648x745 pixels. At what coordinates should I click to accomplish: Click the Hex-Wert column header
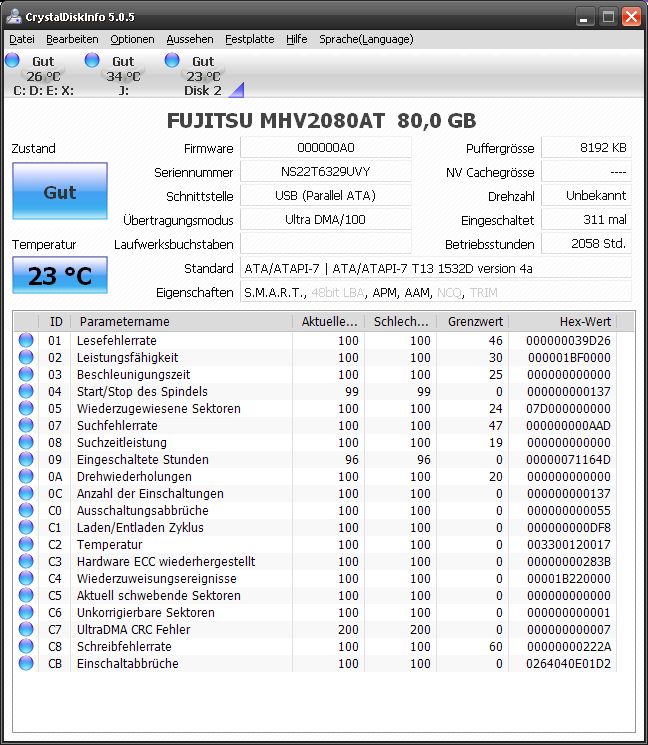click(x=563, y=322)
